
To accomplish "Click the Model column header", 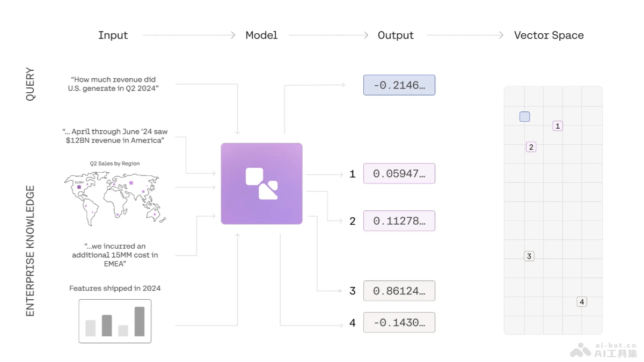I will coord(261,35).
